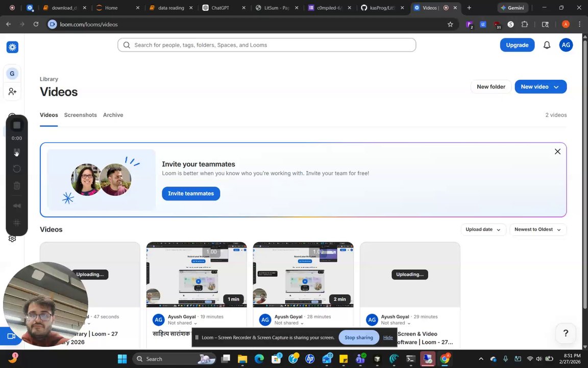The width and height of the screenshot is (588, 368).
Task: Click the rewind icon in recorder control bar
Action: pos(17,206)
